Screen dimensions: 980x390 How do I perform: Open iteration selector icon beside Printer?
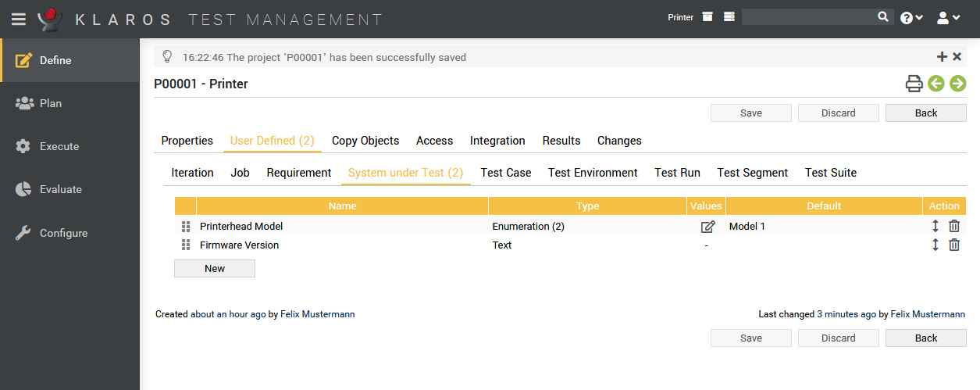[x=707, y=16]
